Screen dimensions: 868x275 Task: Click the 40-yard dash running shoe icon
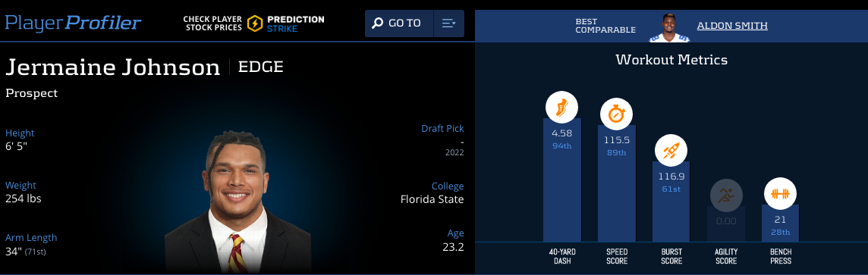tap(561, 107)
